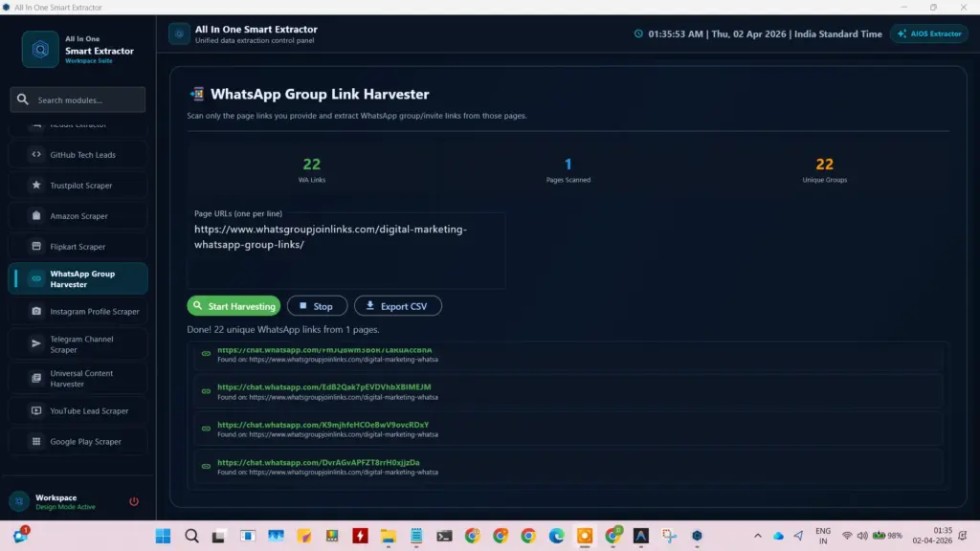Screen dimensions: 980x551
Task: Open the chat.whatsapp.com K9mjhfeHCOeBwV9ovcRDxY link
Action: coord(323,425)
